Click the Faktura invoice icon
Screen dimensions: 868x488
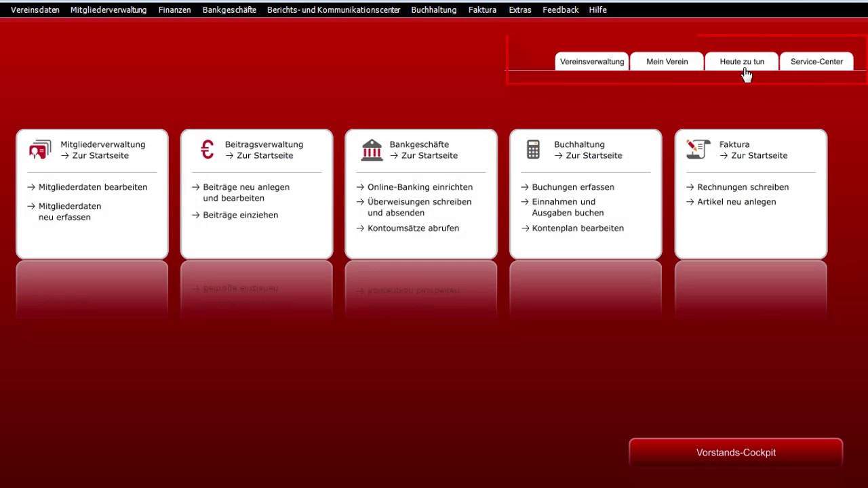[x=698, y=149]
